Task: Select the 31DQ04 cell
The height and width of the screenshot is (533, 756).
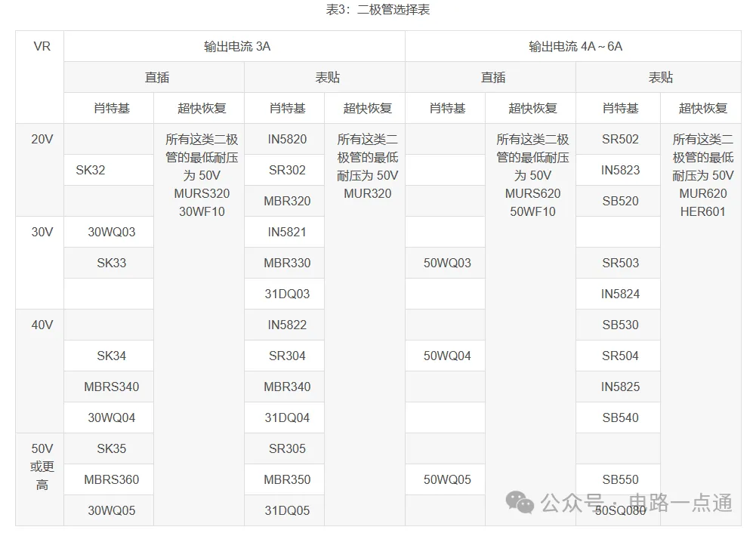Action: point(285,417)
